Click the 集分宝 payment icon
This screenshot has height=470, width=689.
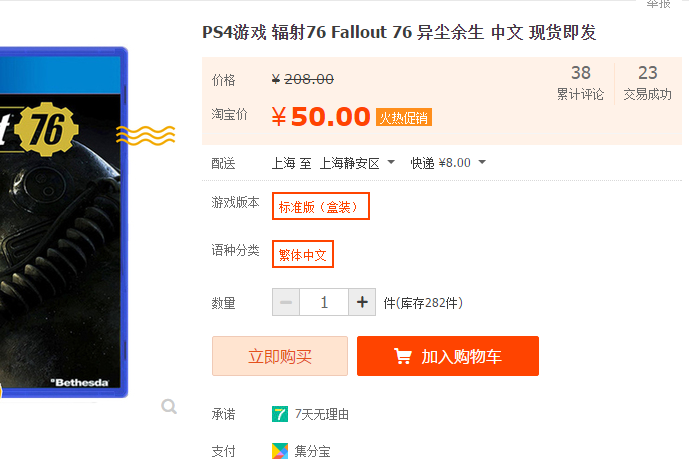click(280, 451)
